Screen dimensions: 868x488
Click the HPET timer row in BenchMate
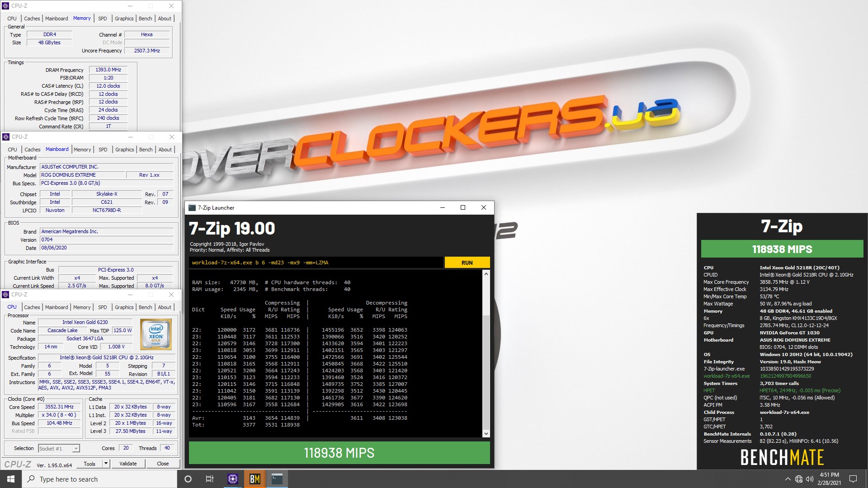coord(772,390)
